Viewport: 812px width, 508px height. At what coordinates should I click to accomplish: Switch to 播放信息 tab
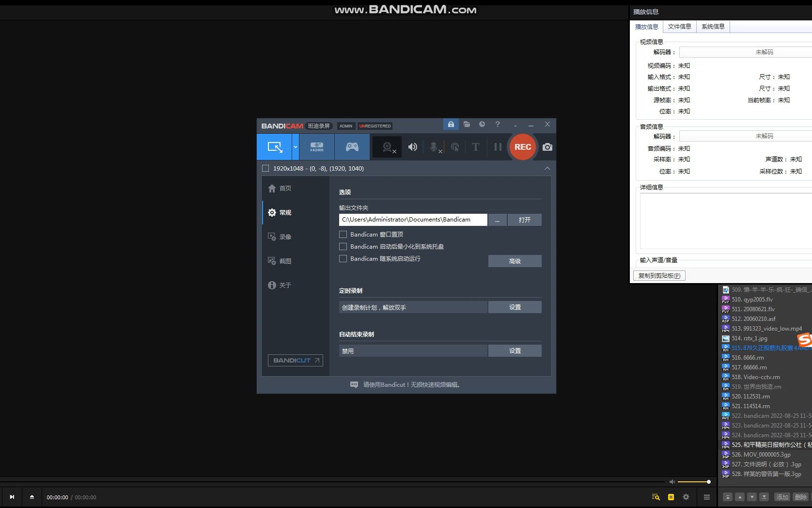pos(647,27)
